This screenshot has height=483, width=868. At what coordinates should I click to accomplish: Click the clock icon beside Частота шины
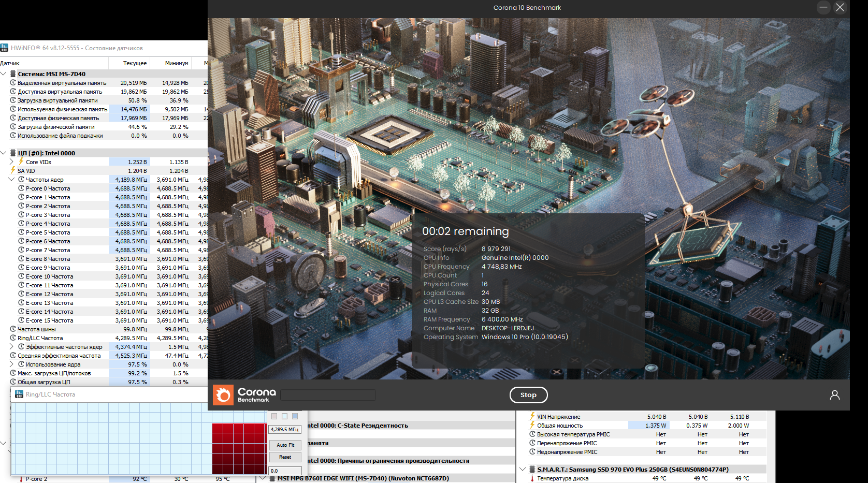[13, 329]
